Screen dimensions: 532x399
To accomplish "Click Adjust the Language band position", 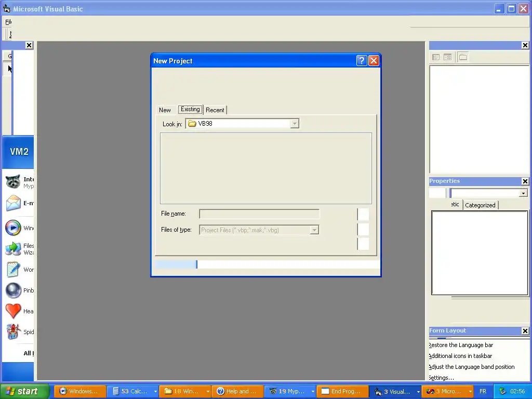I will pos(472,367).
